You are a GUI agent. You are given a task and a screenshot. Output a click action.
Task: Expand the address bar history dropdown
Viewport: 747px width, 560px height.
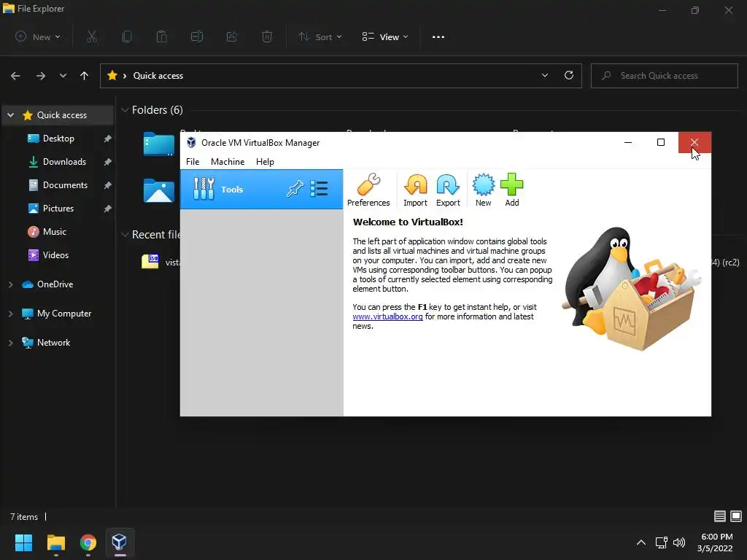tap(545, 75)
